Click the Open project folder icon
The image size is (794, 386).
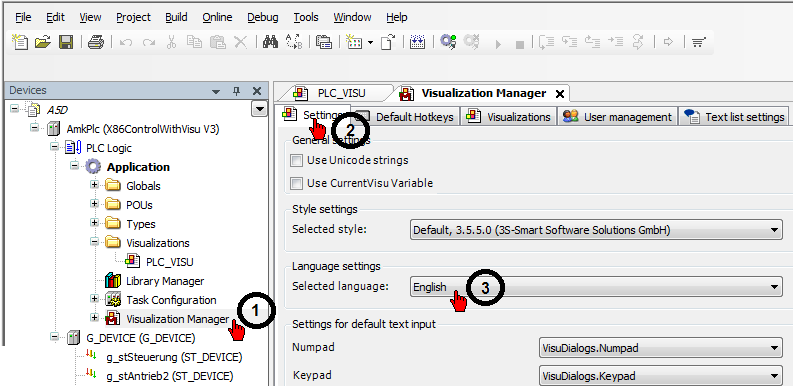click(x=43, y=42)
